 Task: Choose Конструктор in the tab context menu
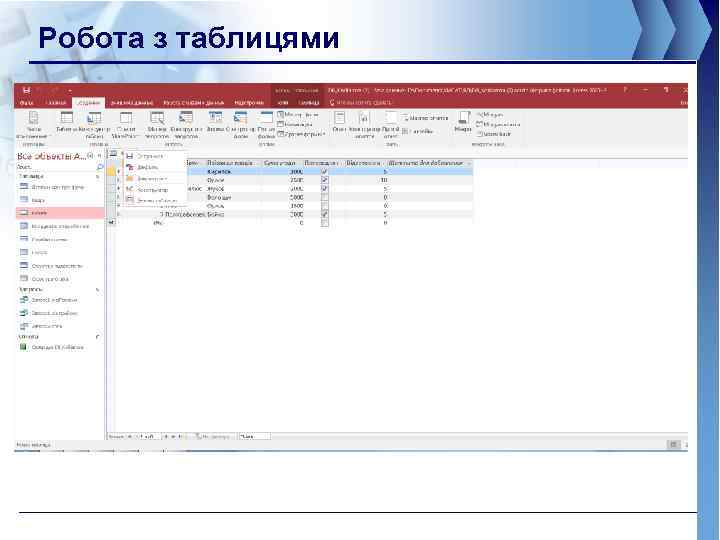(155, 190)
